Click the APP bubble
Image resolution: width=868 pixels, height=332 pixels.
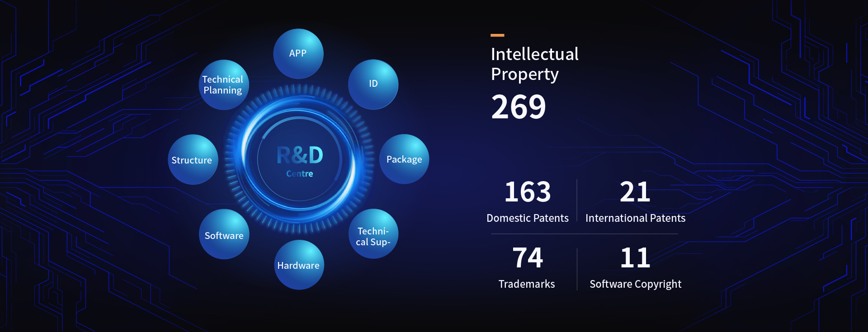click(x=298, y=54)
